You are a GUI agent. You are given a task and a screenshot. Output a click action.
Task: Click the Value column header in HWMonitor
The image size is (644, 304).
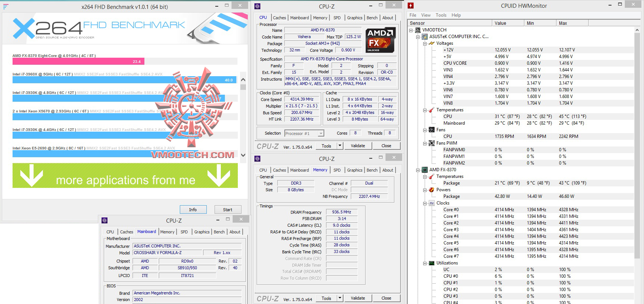coord(508,23)
